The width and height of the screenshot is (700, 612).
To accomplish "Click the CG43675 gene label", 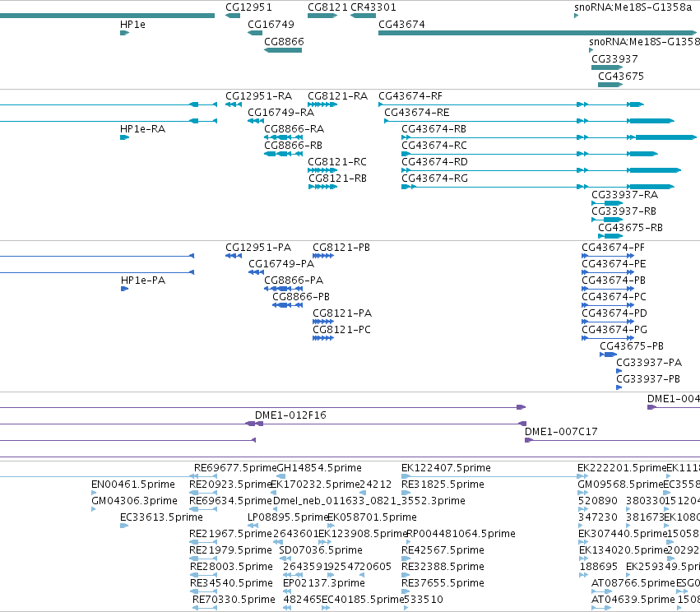I will 621,76.
